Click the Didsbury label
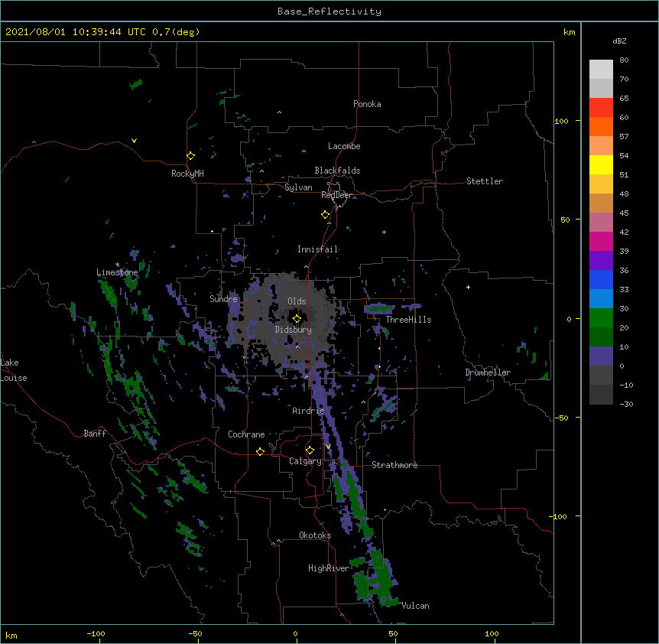 (294, 330)
